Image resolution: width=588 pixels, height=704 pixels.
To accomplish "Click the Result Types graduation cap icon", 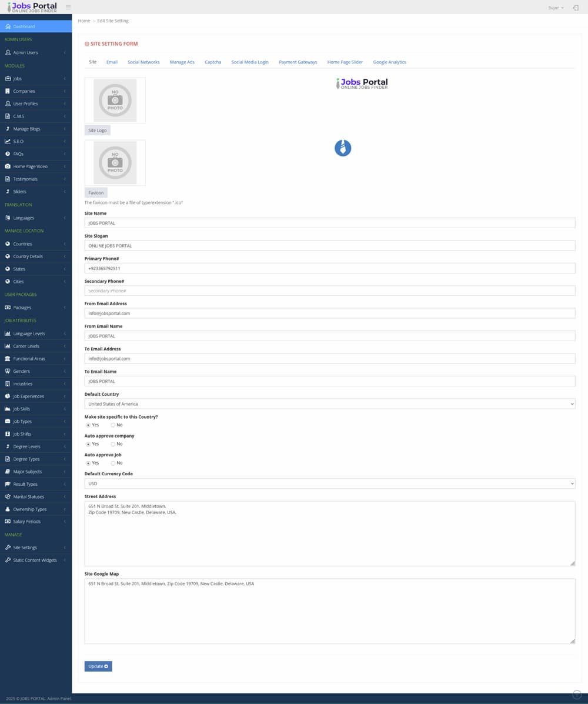I will 8,485.
